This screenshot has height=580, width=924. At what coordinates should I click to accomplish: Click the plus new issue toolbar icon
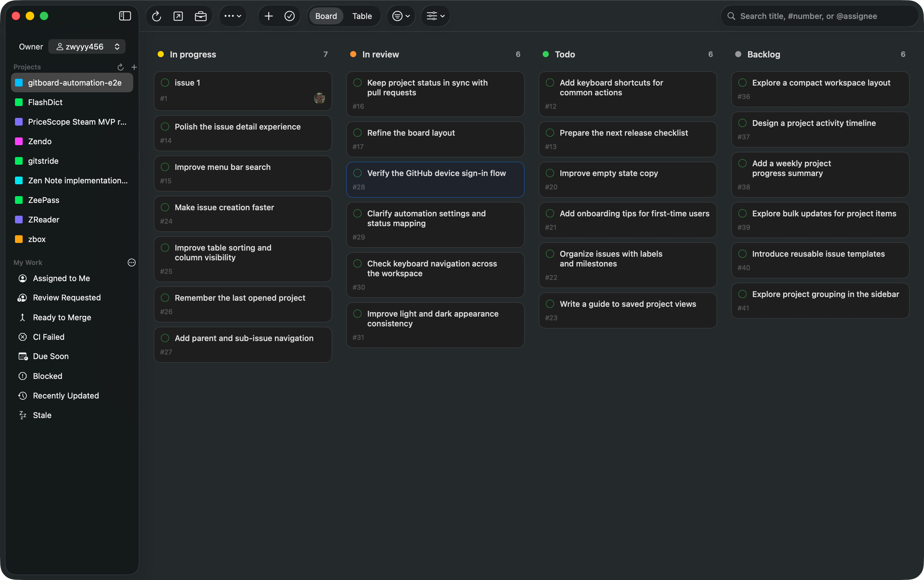coord(269,16)
